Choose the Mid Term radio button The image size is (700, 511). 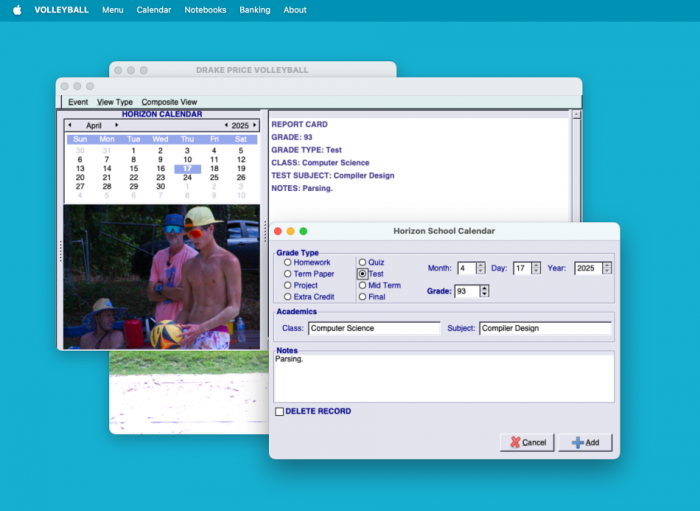pos(363,285)
